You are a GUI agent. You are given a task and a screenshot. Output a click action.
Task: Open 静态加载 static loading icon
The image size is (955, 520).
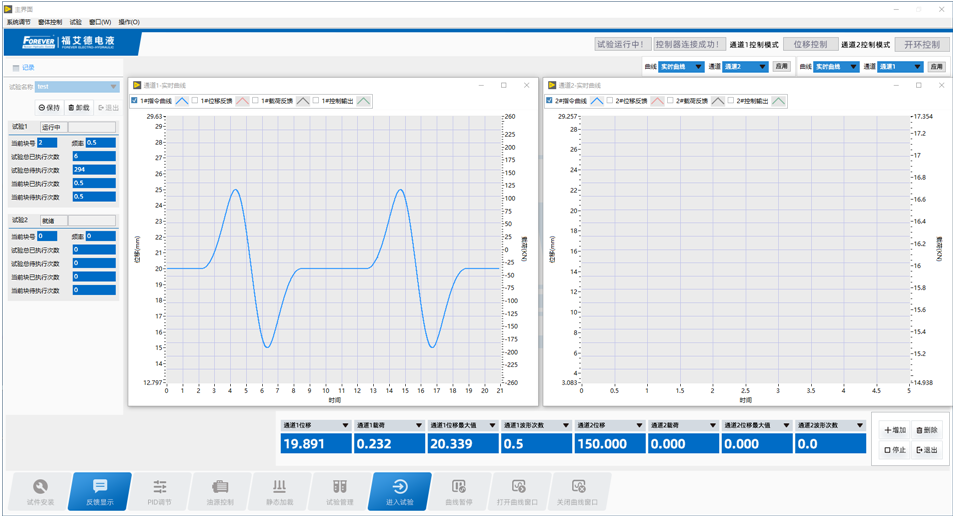279,491
